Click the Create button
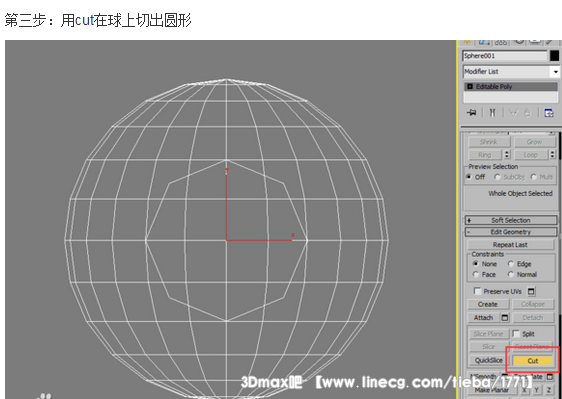 point(488,304)
